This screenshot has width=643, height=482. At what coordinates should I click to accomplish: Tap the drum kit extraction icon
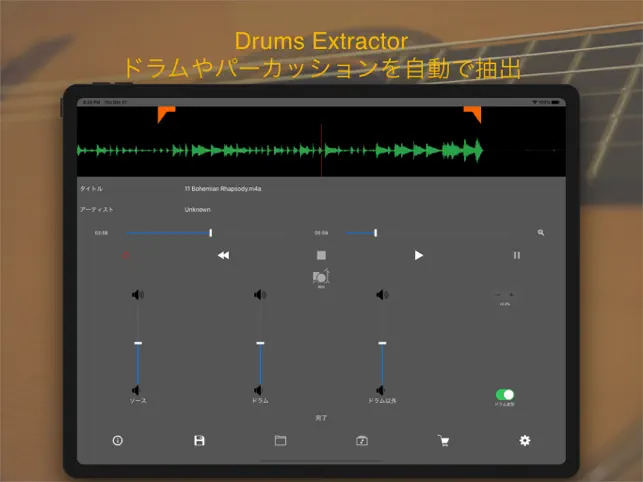click(x=322, y=277)
